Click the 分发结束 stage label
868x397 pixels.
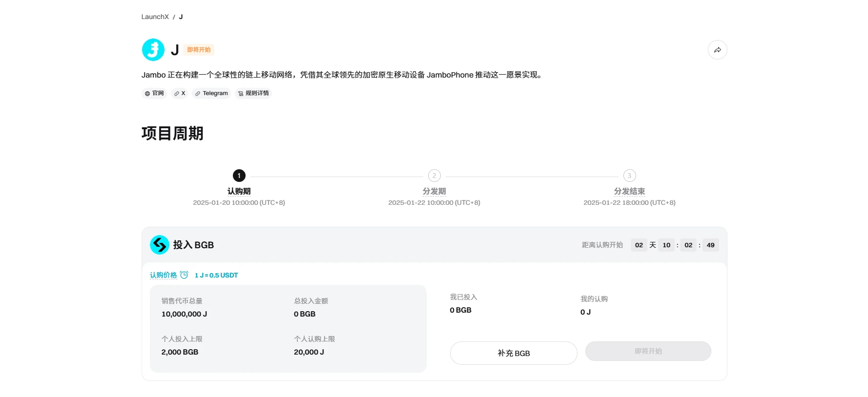630,191
